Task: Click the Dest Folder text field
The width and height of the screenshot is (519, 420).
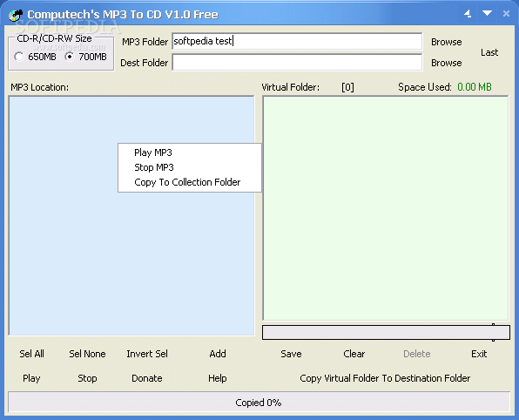Action: click(x=297, y=62)
